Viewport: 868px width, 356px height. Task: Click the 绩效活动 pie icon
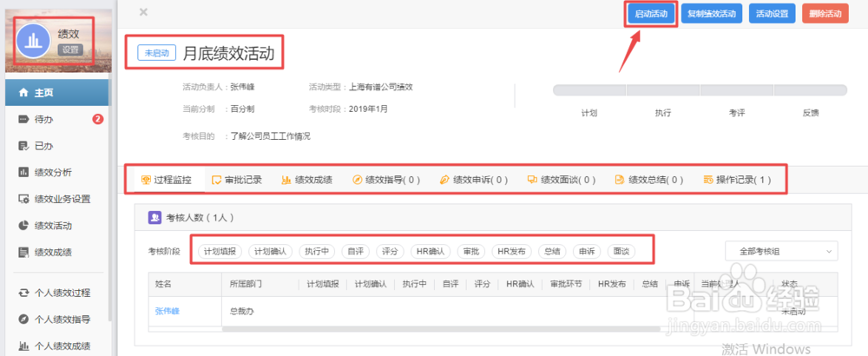(23, 226)
